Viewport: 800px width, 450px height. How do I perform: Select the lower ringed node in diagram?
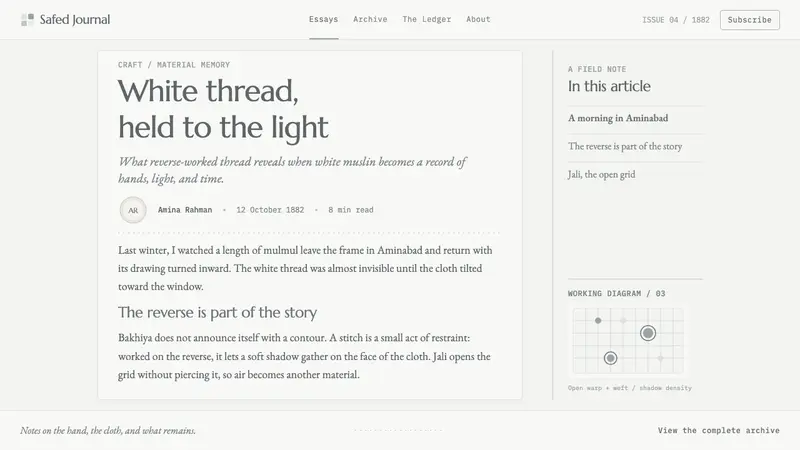point(610,358)
